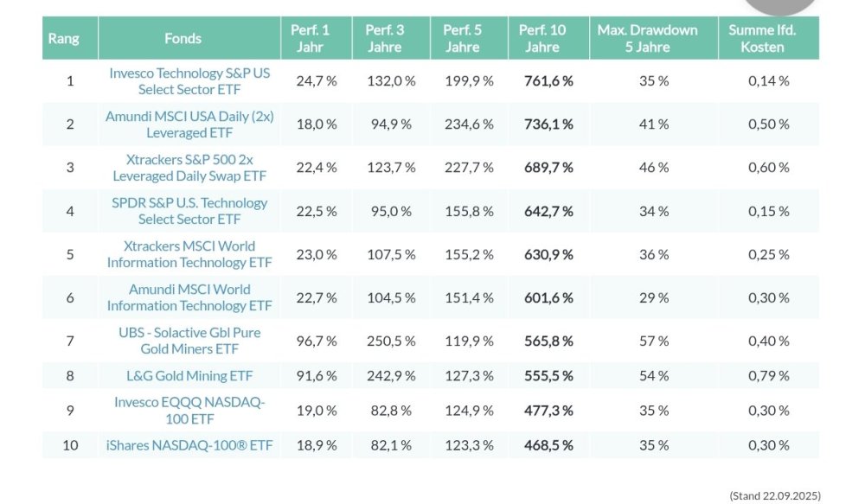
Task: Sort by Perf. 5 Jahre column header
Action: coord(462,38)
